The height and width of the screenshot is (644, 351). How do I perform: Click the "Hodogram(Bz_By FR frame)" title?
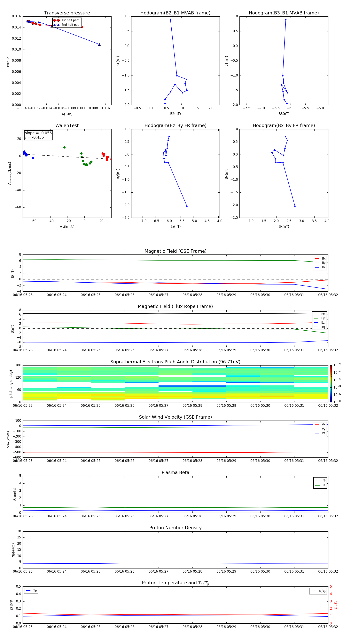(175, 125)
